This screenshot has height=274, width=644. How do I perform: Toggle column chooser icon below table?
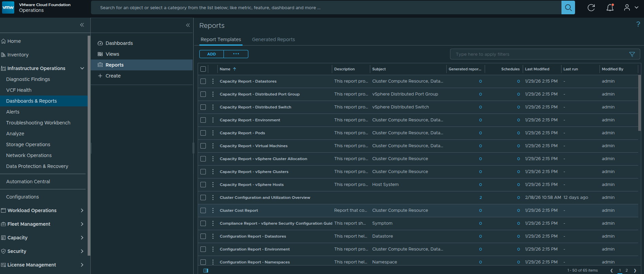point(206,271)
